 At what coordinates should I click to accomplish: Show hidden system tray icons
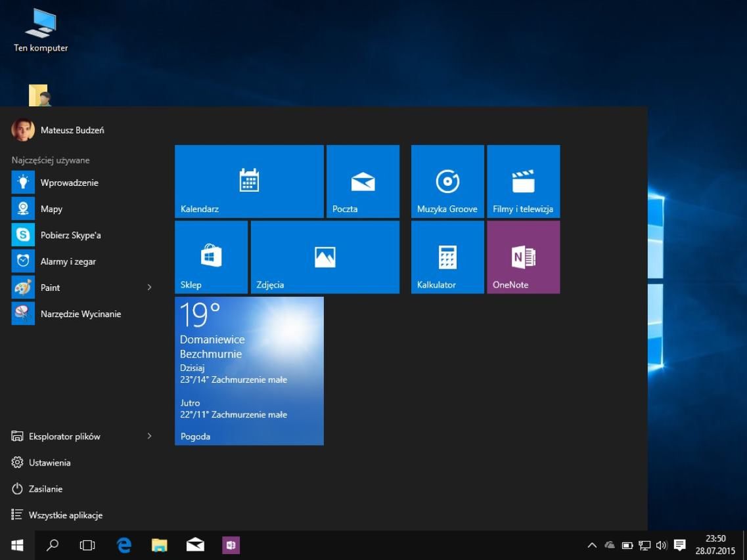[x=591, y=546]
